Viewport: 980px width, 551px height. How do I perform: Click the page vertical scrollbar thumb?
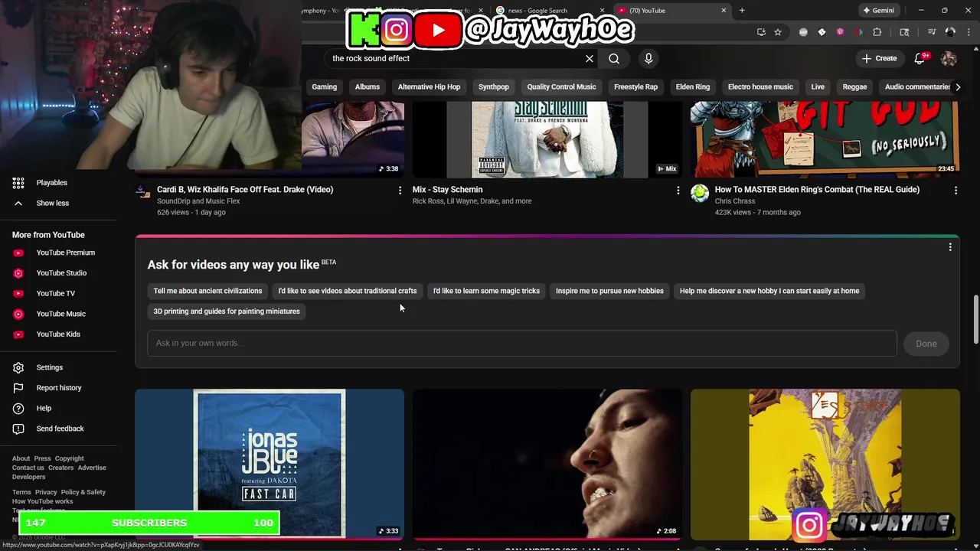pyautogui.click(x=975, y=320)
